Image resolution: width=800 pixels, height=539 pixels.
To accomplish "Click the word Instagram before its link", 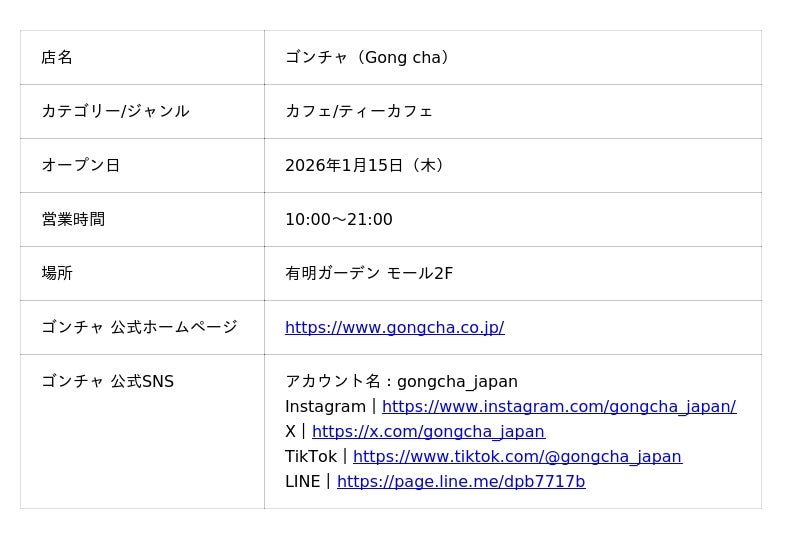I will 325,407.
